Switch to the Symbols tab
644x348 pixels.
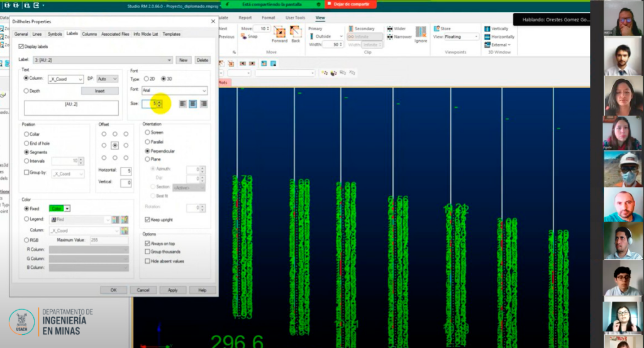click(55, 34)
